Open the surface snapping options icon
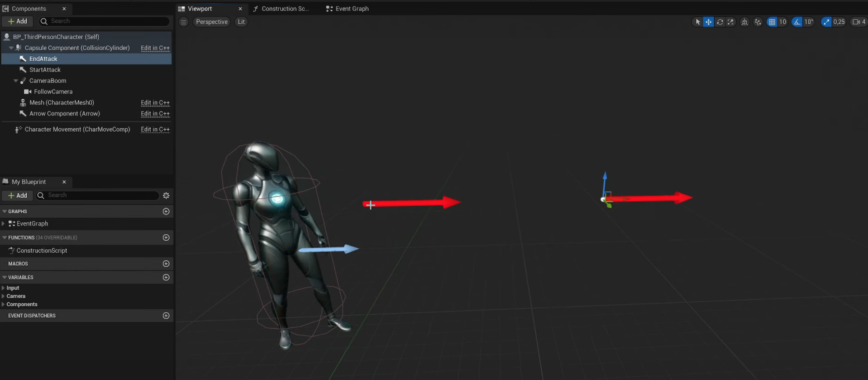Image resolution: width=868 pixels, height=380 pixels. click(x=758, y=22)
